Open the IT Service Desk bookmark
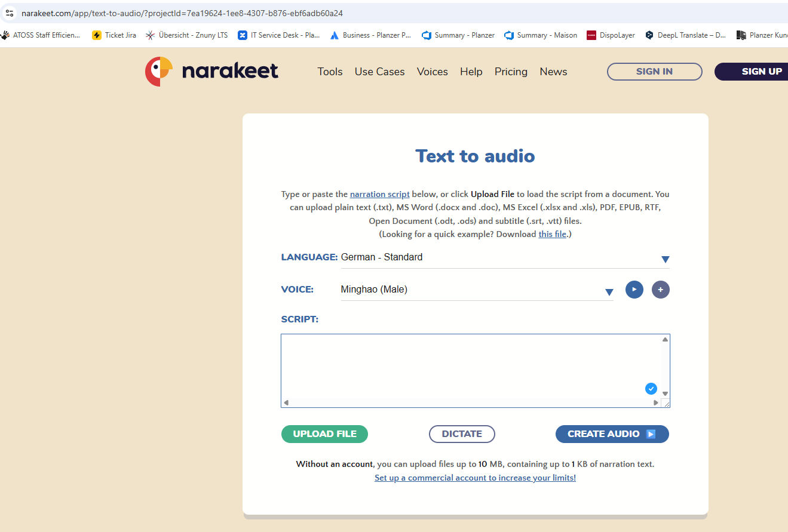The width and height of the screenshot is (788, 532). tap(279, 35)
